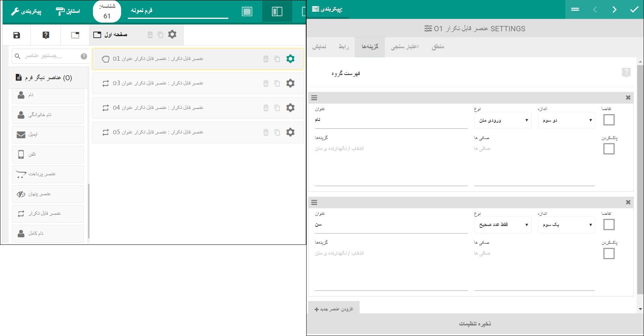Delete repeatable element row 05

tap(266, 132)
